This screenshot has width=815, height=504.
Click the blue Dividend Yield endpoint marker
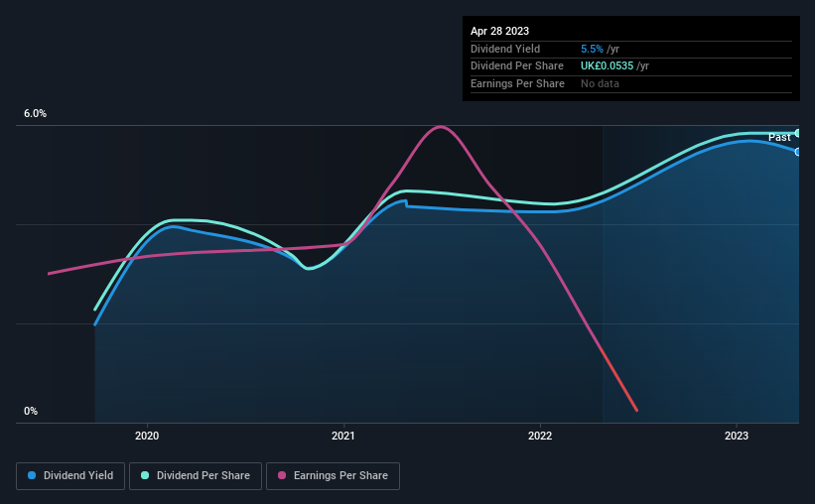(x=797, y=152)
